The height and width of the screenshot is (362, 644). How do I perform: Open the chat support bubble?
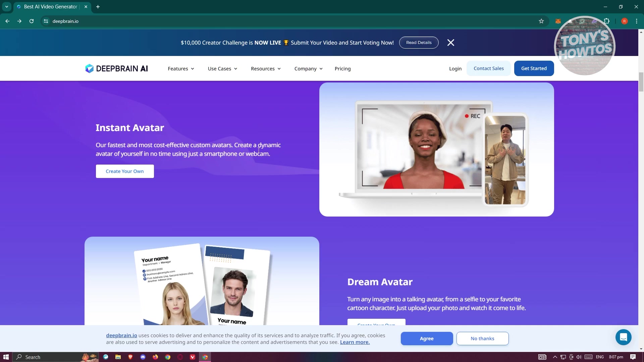(623, 337)
